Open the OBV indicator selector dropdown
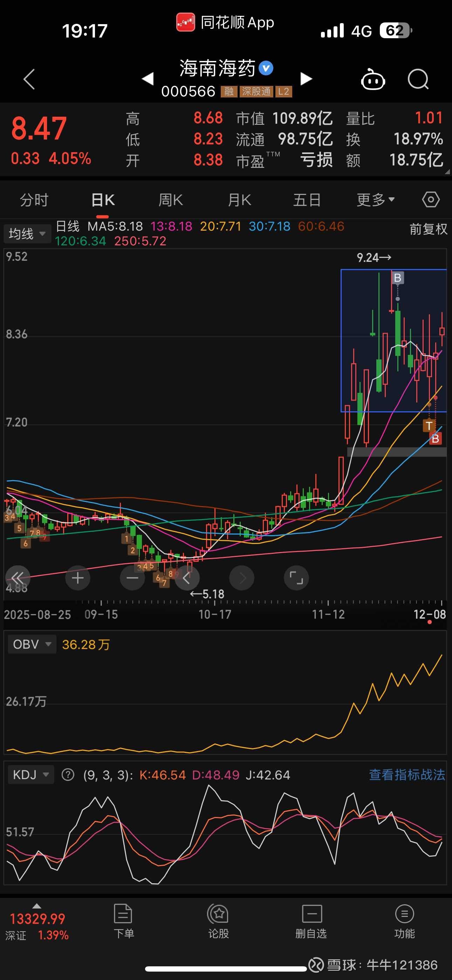This screenshot has height=980, width=452. tap(32, 644)
